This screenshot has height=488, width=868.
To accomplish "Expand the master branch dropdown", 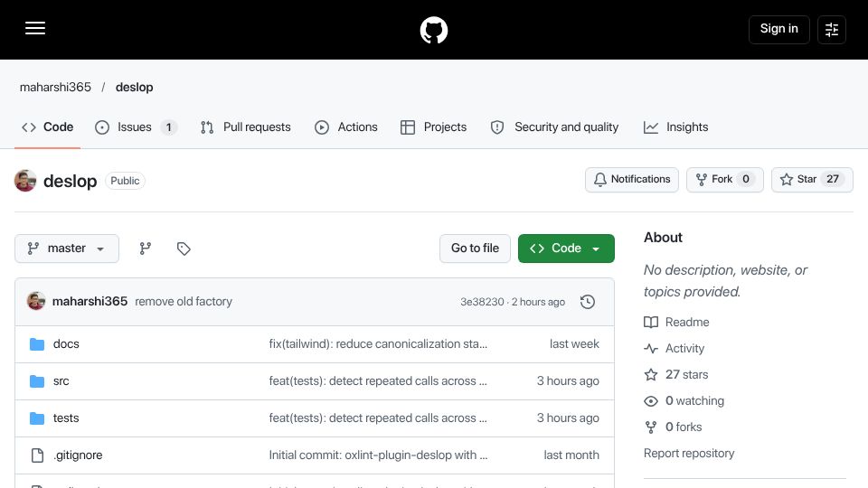I will (67, 249).
